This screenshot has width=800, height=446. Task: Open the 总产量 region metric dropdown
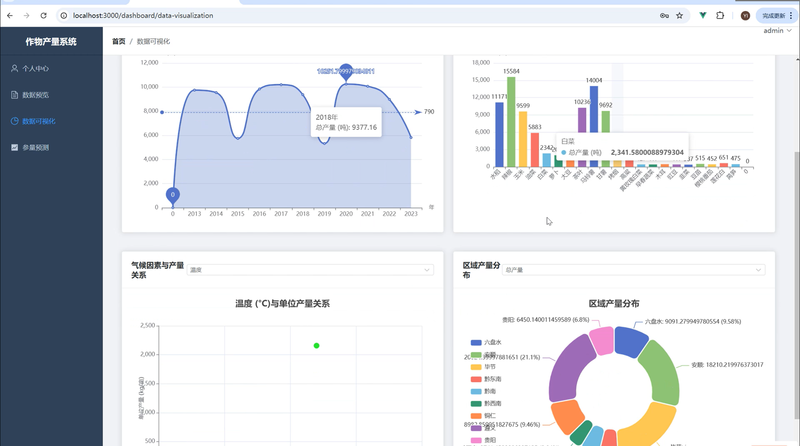634,269
